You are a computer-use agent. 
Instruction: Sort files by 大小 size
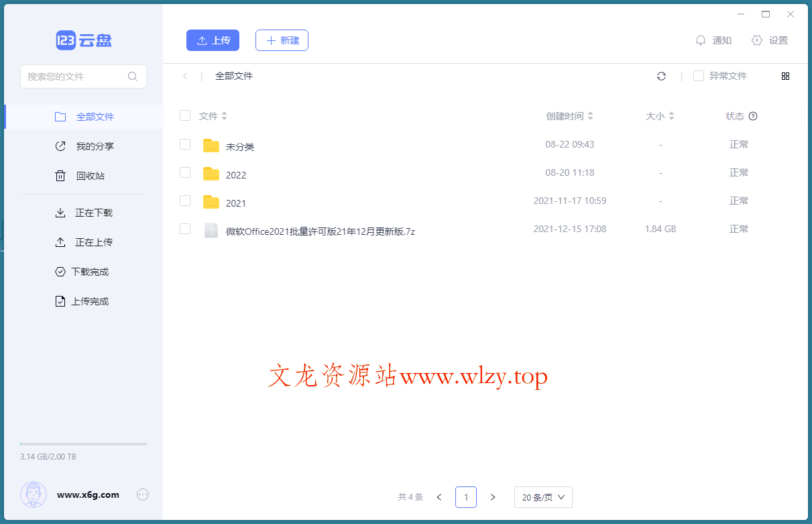click(x=671, y=115)
